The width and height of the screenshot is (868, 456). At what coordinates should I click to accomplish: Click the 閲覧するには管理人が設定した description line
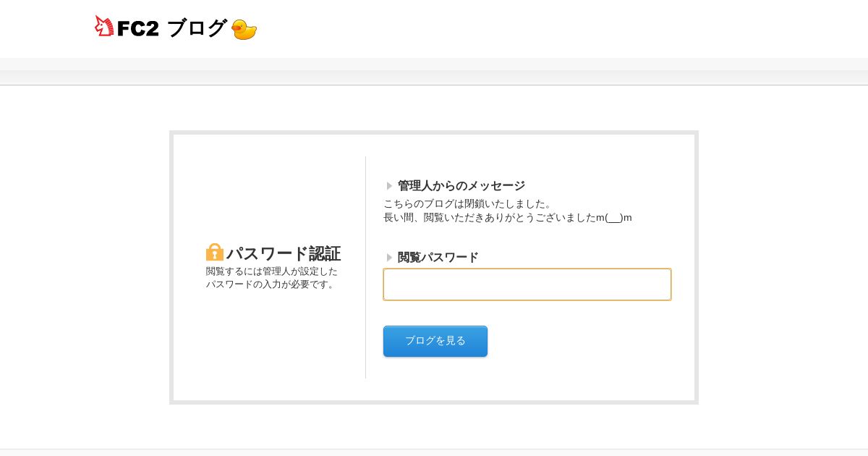point(272,271)
